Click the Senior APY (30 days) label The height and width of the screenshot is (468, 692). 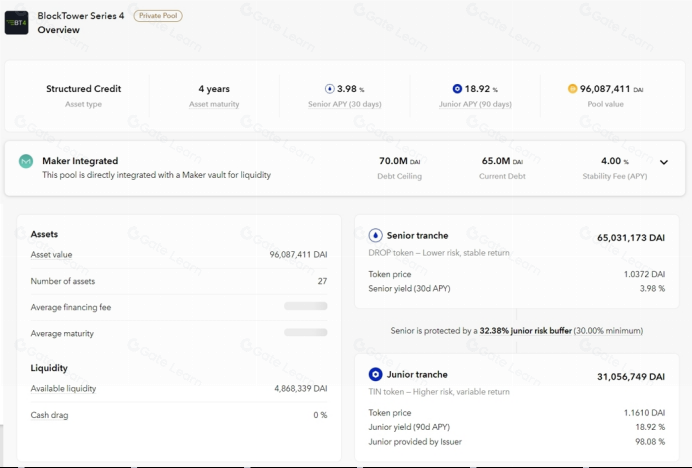click(x=345, y=104)
